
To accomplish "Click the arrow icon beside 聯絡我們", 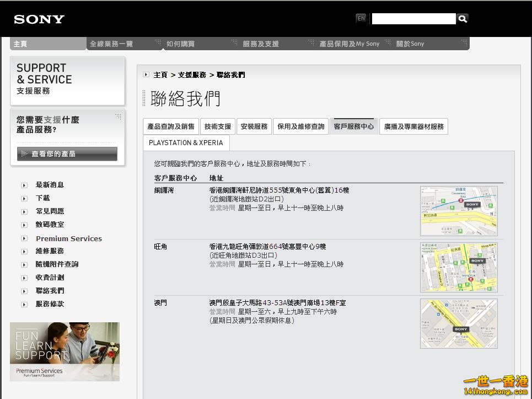I will (24, 290).
